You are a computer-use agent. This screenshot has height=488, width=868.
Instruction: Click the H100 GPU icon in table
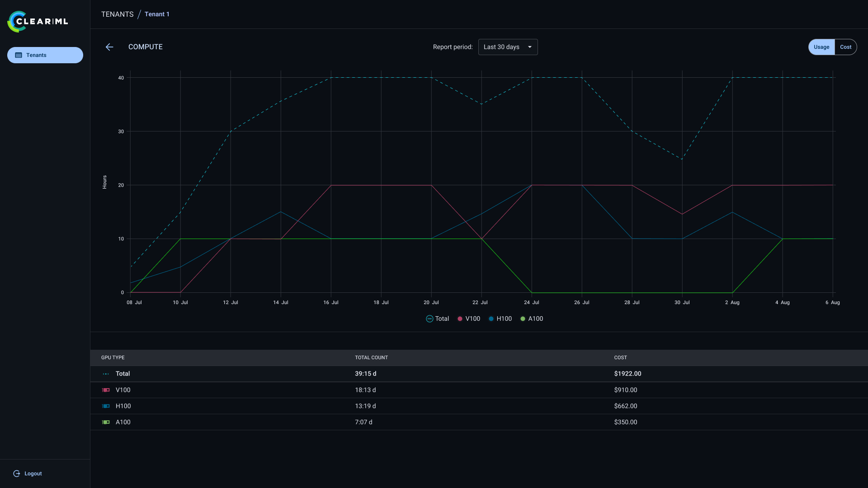click(x=106, y=406)
